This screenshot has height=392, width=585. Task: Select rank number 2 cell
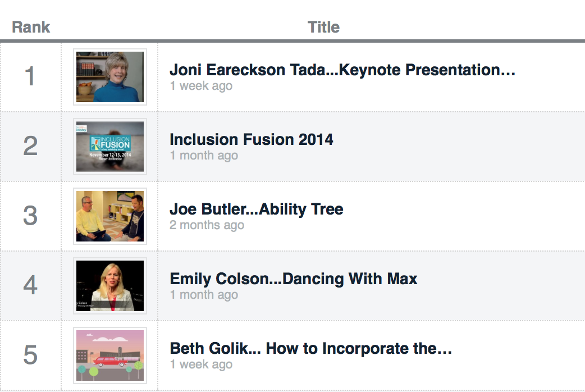(30, 147)
